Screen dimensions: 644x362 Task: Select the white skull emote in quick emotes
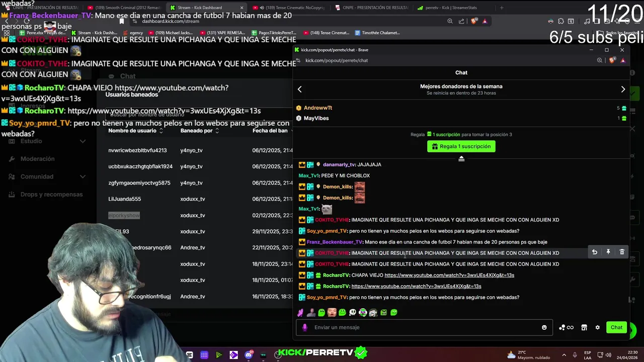tap(353, 313)
